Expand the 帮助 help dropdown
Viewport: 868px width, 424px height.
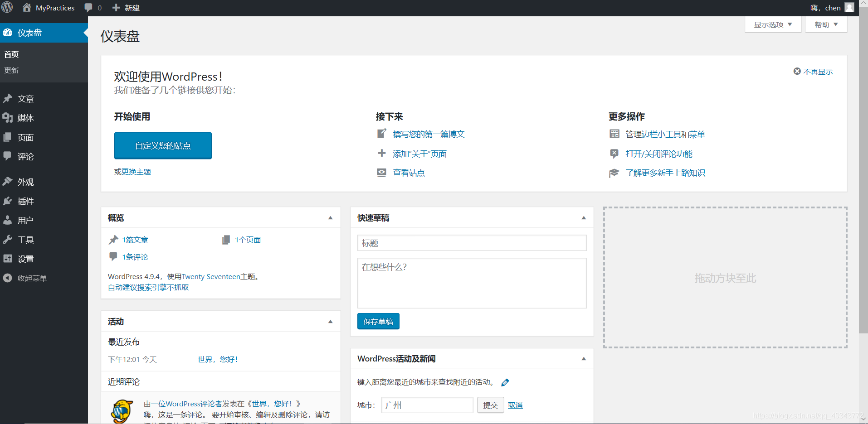point(826,24)
